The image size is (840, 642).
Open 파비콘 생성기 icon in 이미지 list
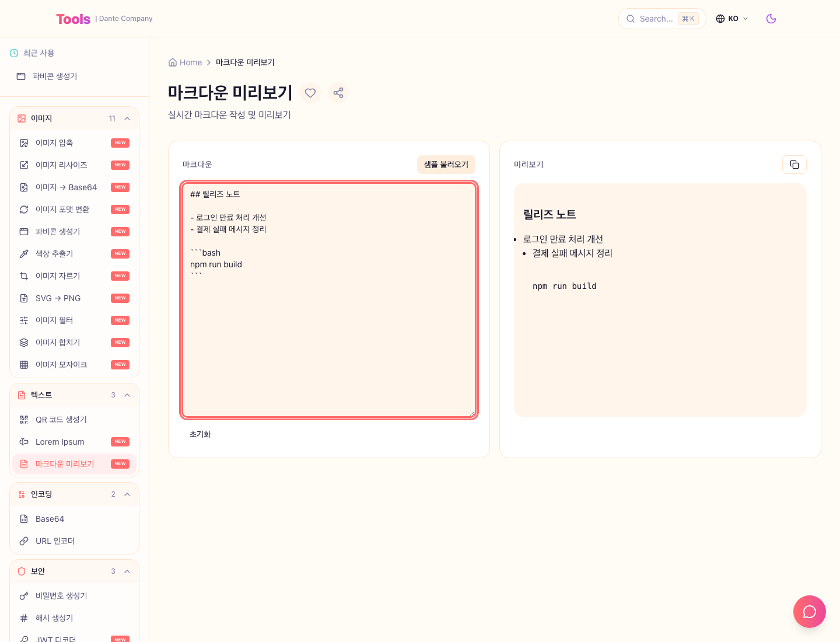[x=24, y=232]
